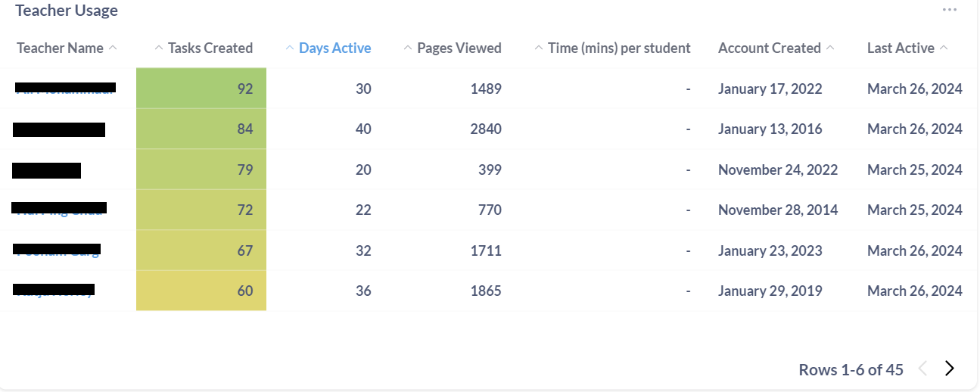Click the yellow cell showing 60 tasks
The image size is (980, 392).
(x=201, y=291)
